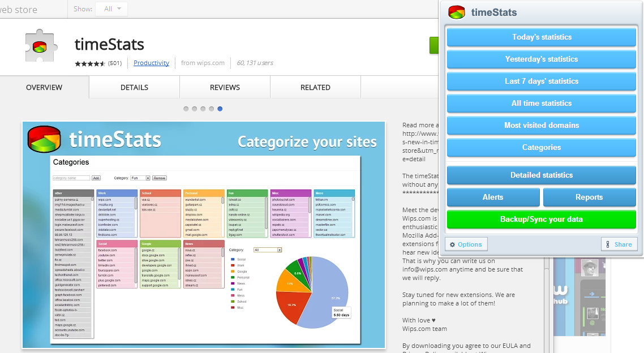Open the Reports button

click(x=589, y=197)
